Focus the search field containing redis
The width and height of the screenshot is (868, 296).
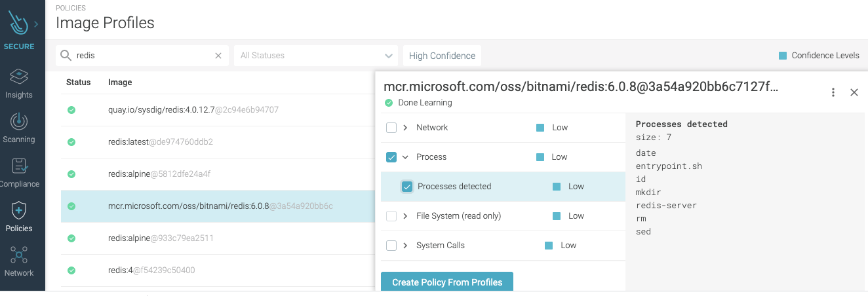tap(142, 56)
